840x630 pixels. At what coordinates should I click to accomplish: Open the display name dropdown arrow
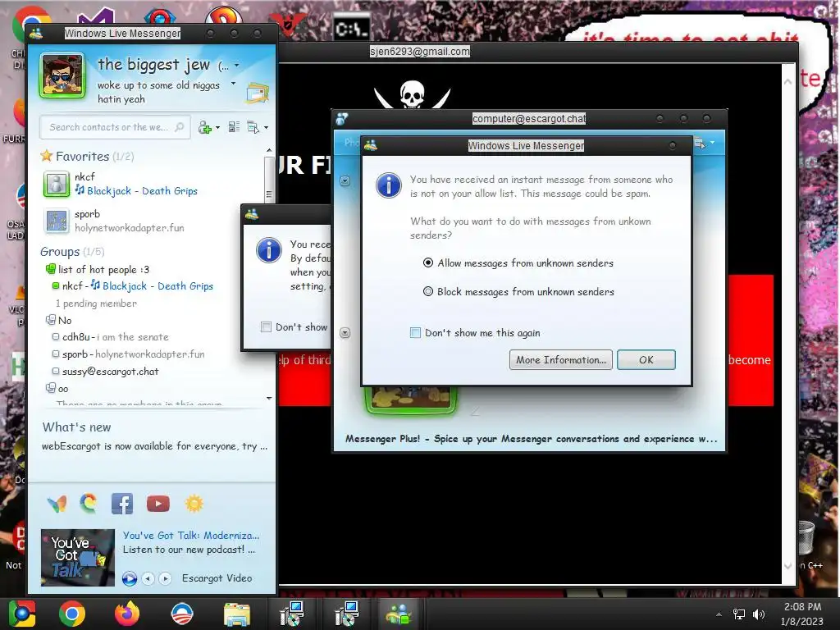pos(237,66)
